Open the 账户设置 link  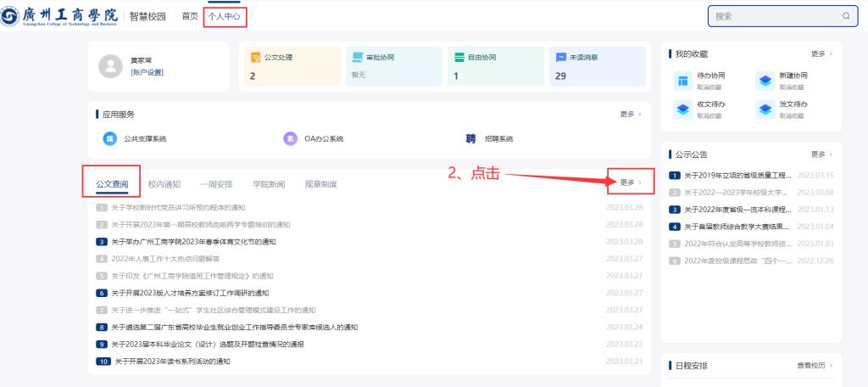[147, 73]
